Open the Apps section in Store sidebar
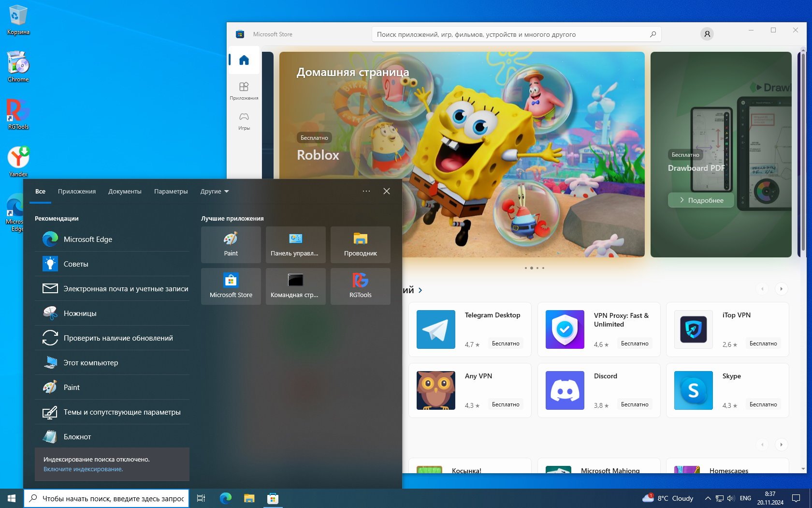The image size is (812, 508). click(244, 90)
